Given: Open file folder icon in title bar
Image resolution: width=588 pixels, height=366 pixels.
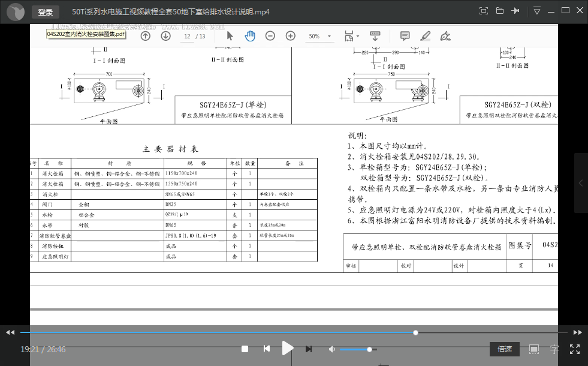Looking at the screenshot, I should point(500,11).
